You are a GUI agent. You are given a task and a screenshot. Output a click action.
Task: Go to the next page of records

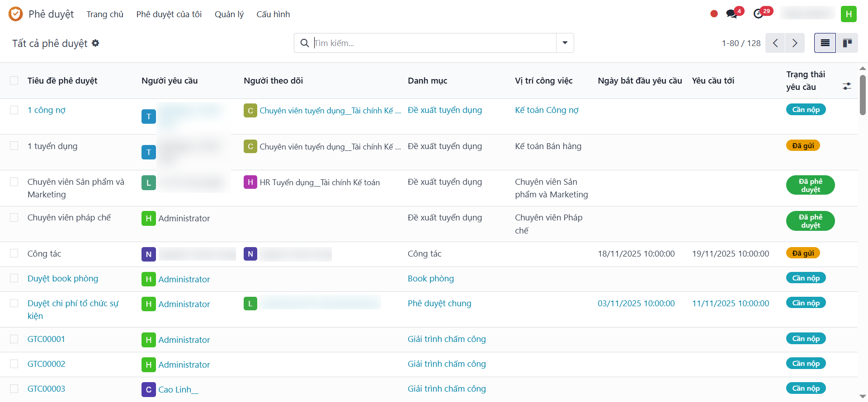pyautogui.click(x=795, y=43)
